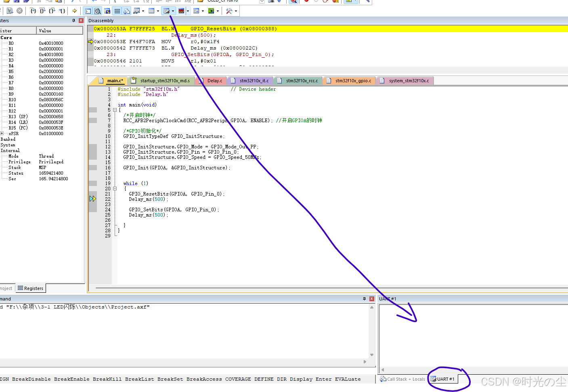Close the Command panel
Image resolution: width=568 pixels, height=392 pixels.
point(372,299)
